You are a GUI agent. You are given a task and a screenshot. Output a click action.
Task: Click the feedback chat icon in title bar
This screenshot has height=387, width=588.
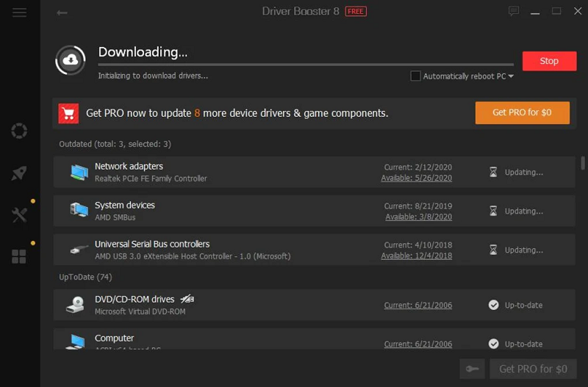[x=513, y=11]
